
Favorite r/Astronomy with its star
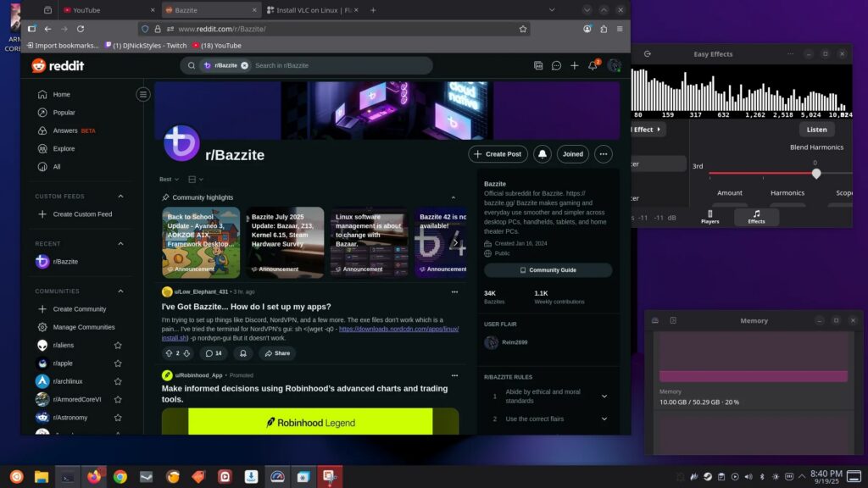[x=118, y=418]
